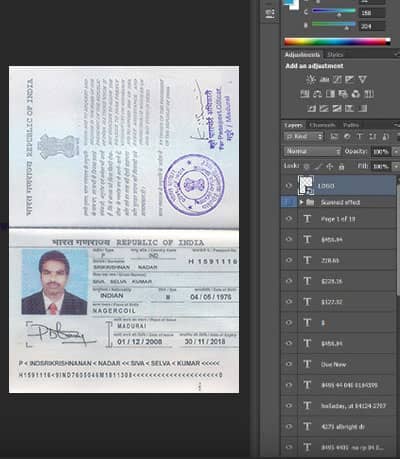Add a Color Lookup adjustment
Viewport: 400px width, 459px height.
[369, 94]
